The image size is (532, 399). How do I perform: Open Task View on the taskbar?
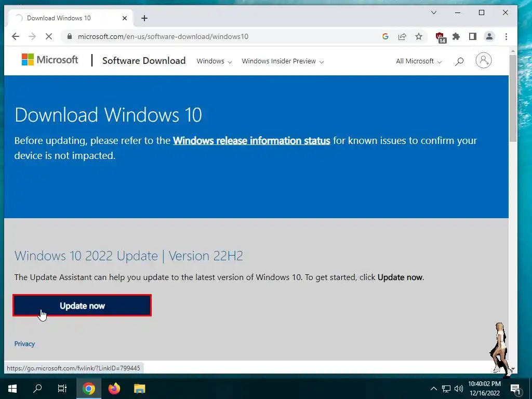(62, 389)
